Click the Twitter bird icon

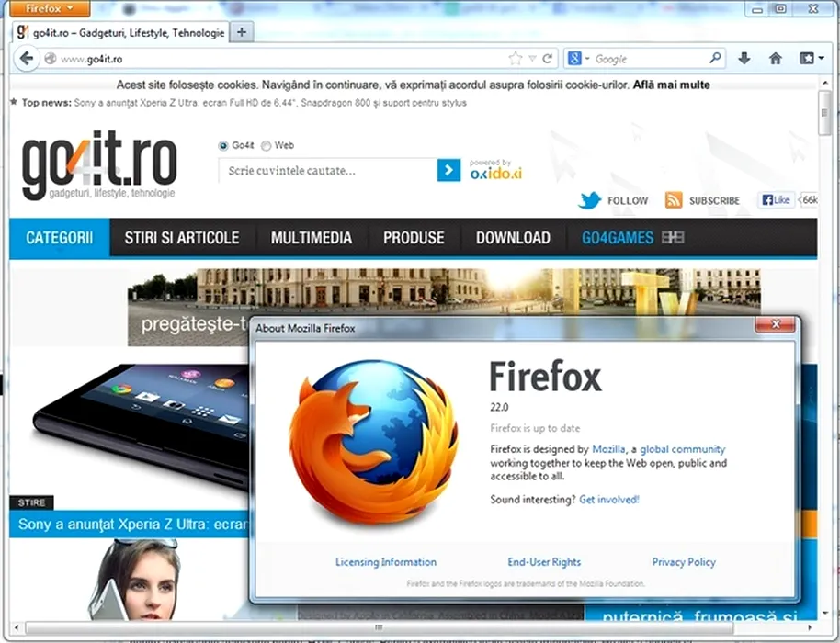coord(589,201)
